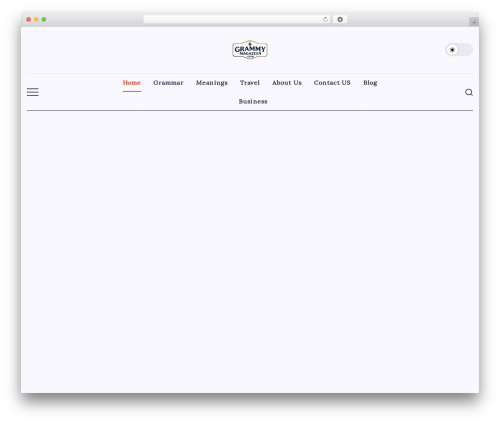Click the Grammy Magazine logo
This screenshot has width=500, height=423.
click(250, 50)
